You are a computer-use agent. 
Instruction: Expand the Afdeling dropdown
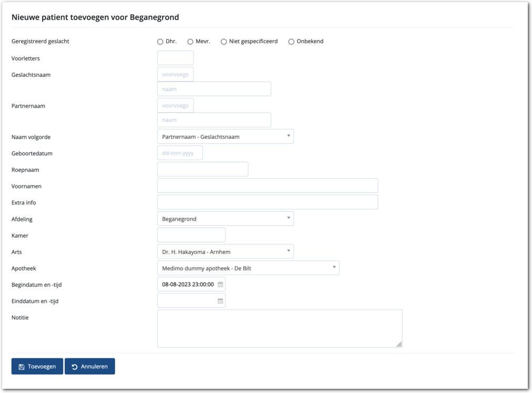pyautogui.click(x=225, y=219)
